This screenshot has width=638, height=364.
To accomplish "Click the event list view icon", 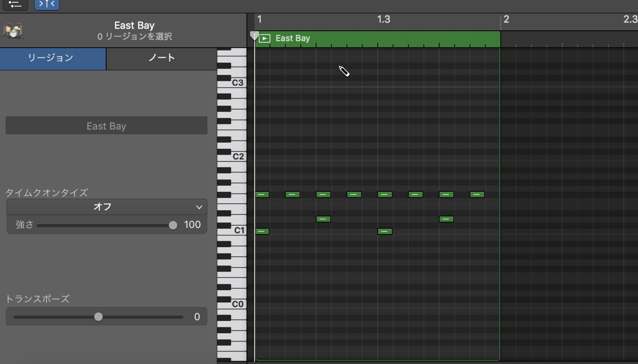I will click(x=15, y=5).
